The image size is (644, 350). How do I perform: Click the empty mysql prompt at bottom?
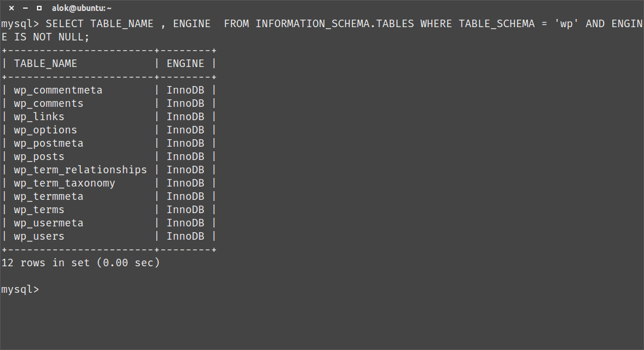tap(20, 289)
